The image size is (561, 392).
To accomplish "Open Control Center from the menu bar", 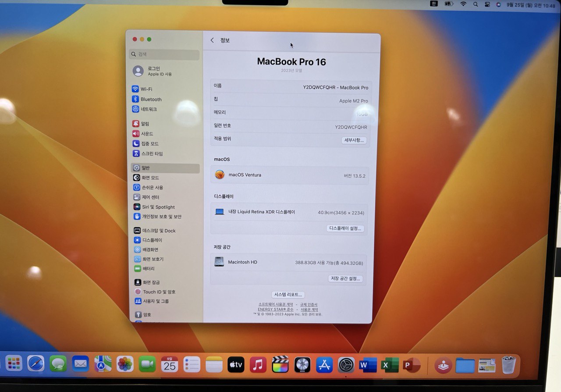I will pyautogui.click(x=487, y=4).
